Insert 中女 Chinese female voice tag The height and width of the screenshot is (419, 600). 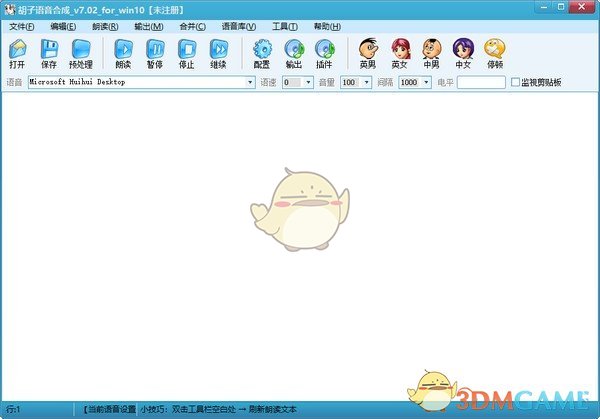tap(463, 53)
